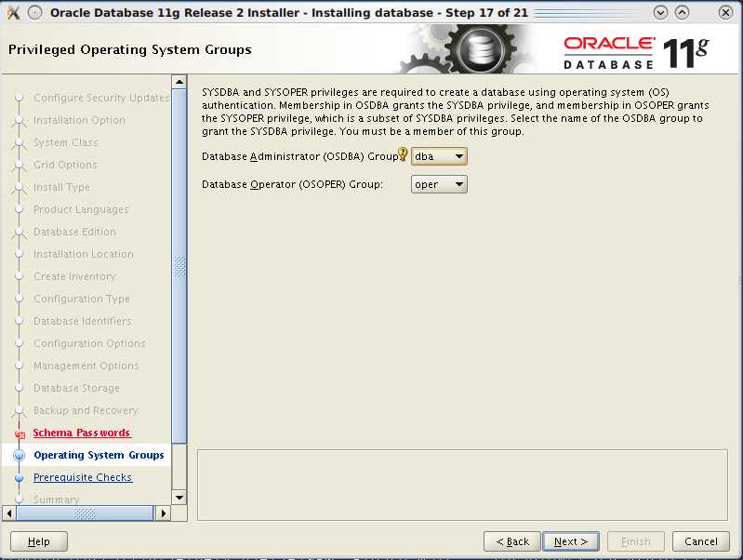
Task: Click the Database Edition step
Action: tap(74, 232)
